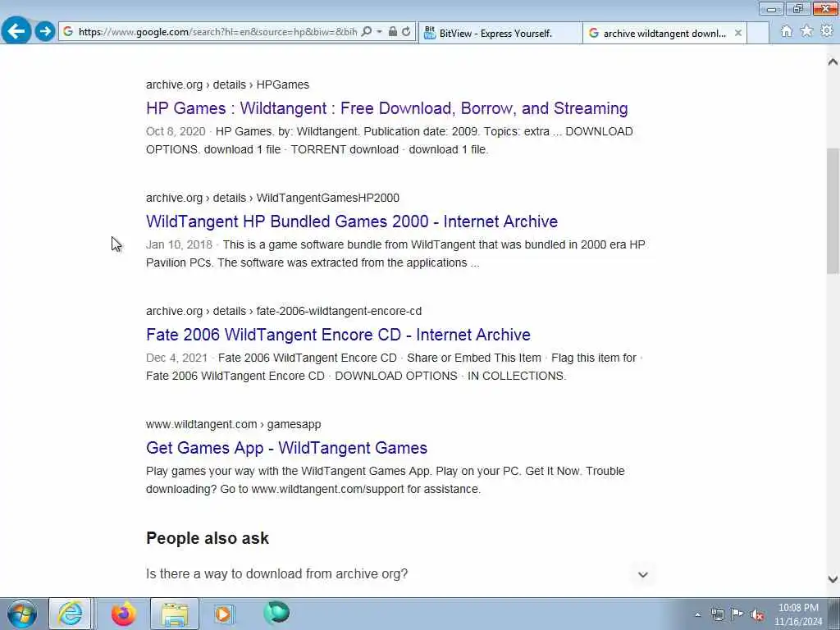Show hidden tray icons arrow

[x=697, y=615]
